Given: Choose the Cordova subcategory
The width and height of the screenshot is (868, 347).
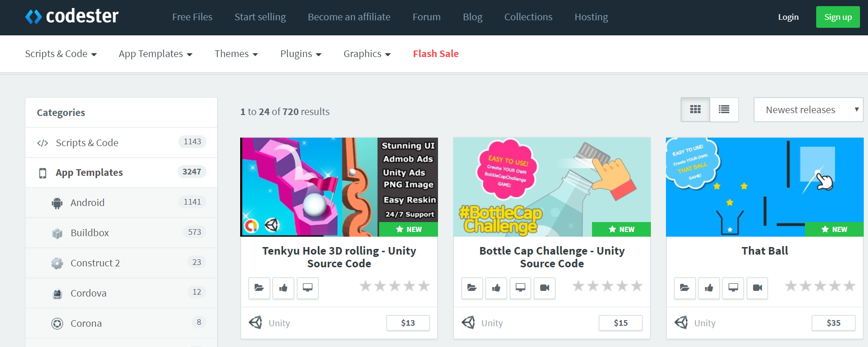Looking at the screenshot, I should click(122, 293).
